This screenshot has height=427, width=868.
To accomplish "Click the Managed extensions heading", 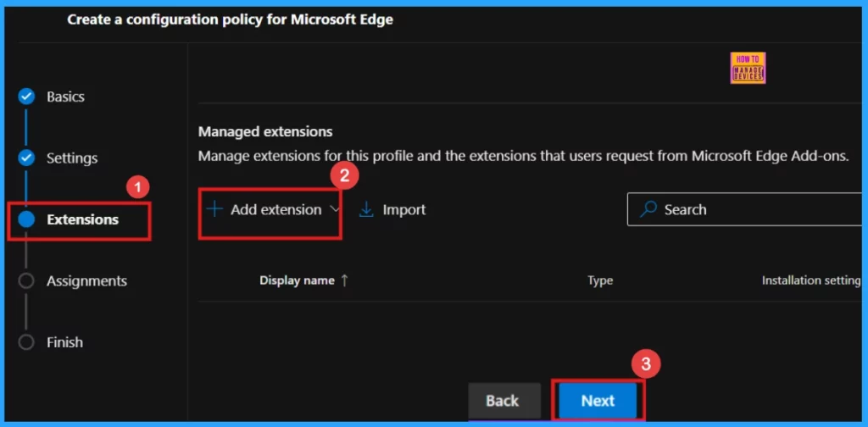I will click(x=265, y=131).
